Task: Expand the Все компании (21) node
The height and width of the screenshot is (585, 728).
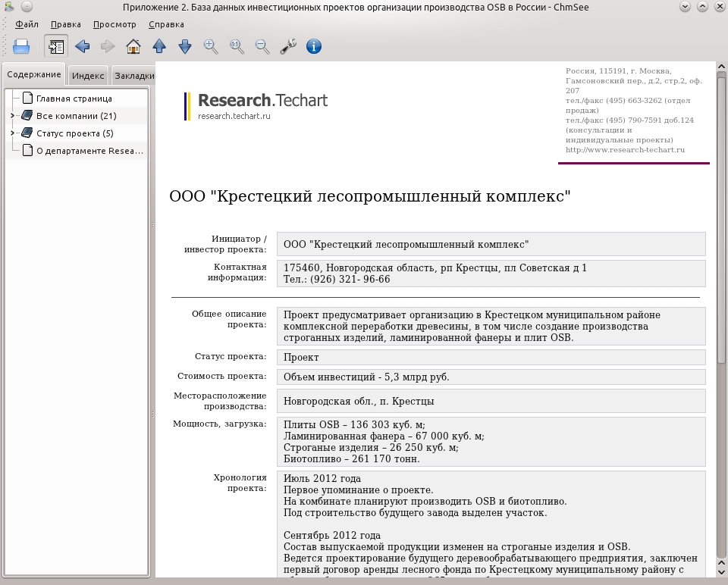Action: coord(13,115)
